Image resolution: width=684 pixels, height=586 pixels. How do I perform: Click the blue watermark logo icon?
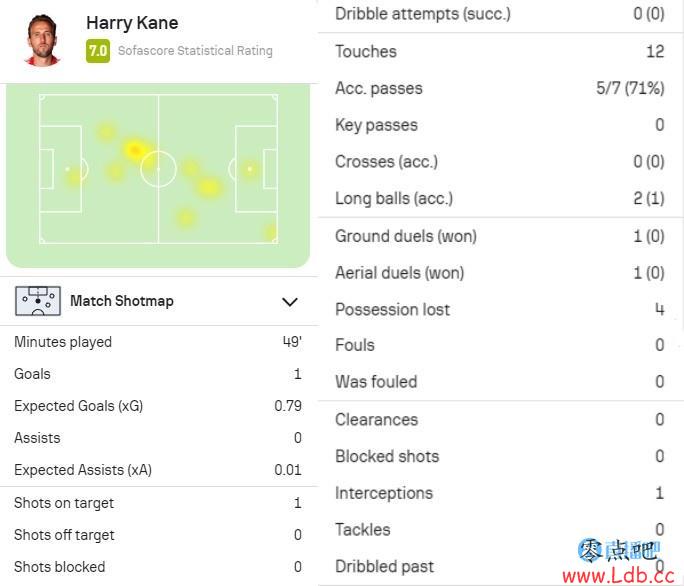pyautogui.click(x=591, y=550)
